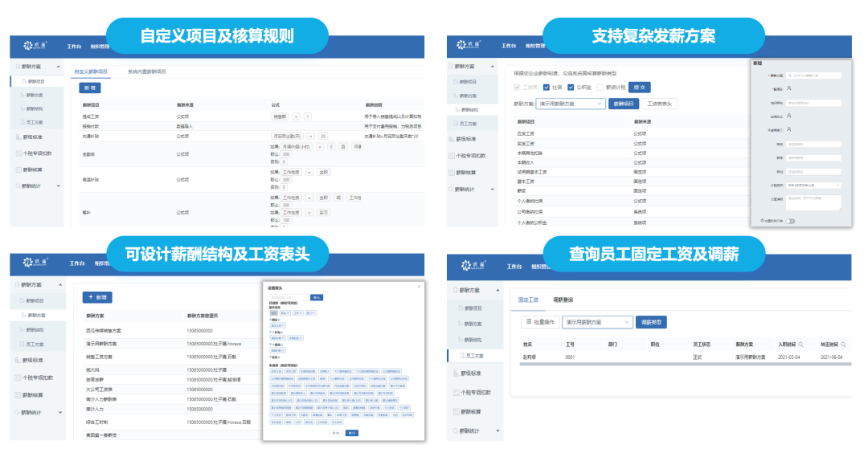This screenshot has height=457, width=868.
Task: Click 个税专项扣款 icon in 查询员工固定工资 panel sidebar
Action: (x=457, y=392)
